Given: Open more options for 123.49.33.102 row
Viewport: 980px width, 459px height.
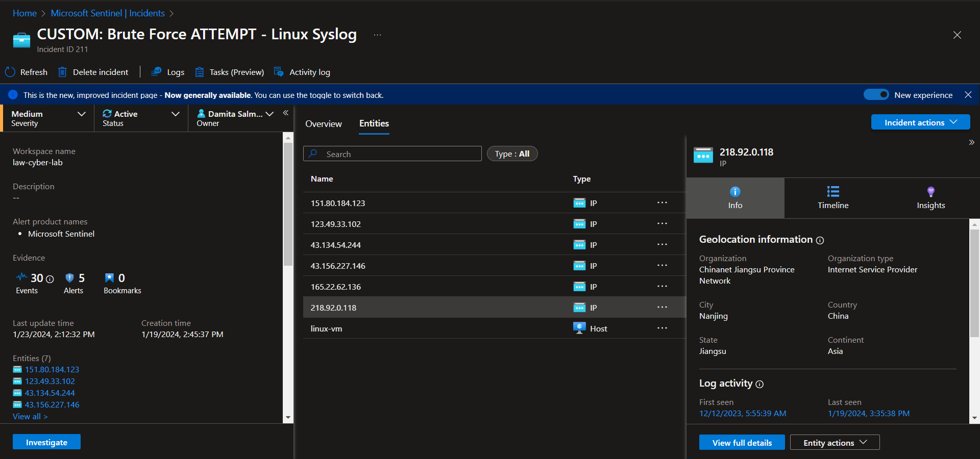Looking at the screenshot, I should [662, 223].
